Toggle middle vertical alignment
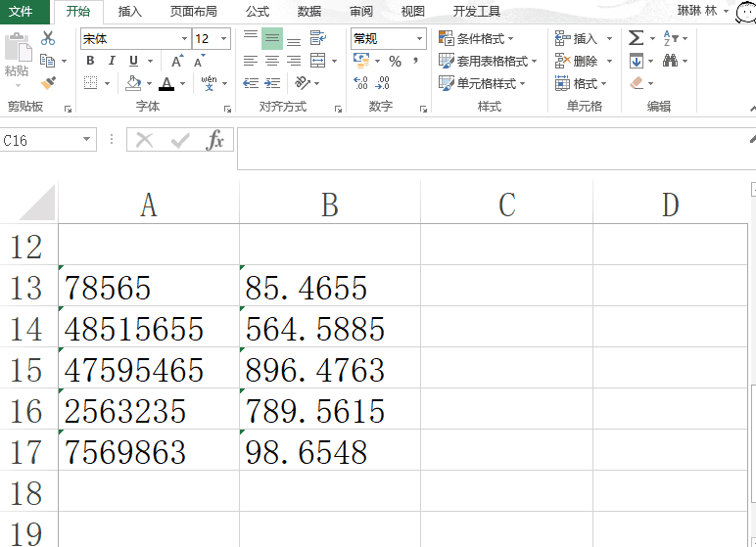Image resolution: width=756 pixels, height=547 pixels. (272, 38)
